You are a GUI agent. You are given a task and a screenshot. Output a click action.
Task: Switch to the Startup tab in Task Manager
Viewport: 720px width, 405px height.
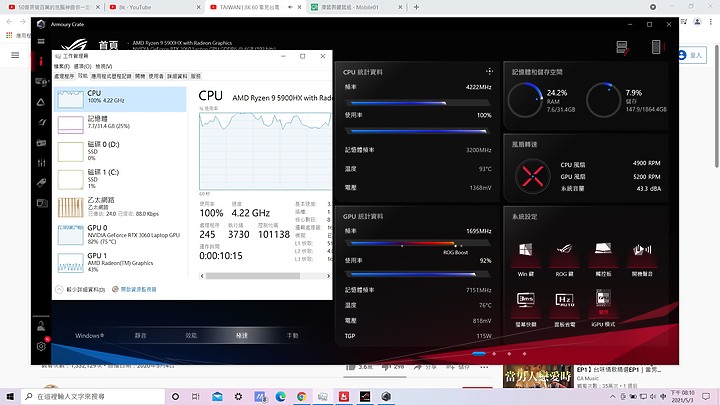[140, 76]
